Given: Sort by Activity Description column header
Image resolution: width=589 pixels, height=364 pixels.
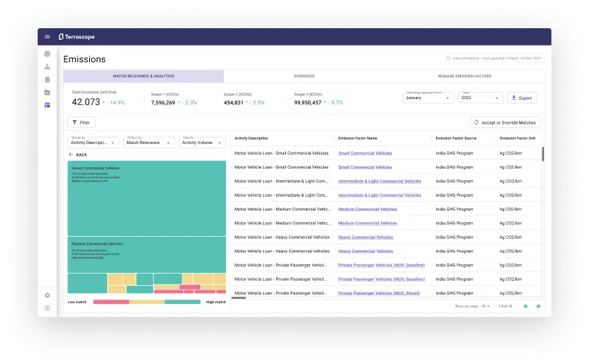Looking at the screenshot, I should 251,138.
